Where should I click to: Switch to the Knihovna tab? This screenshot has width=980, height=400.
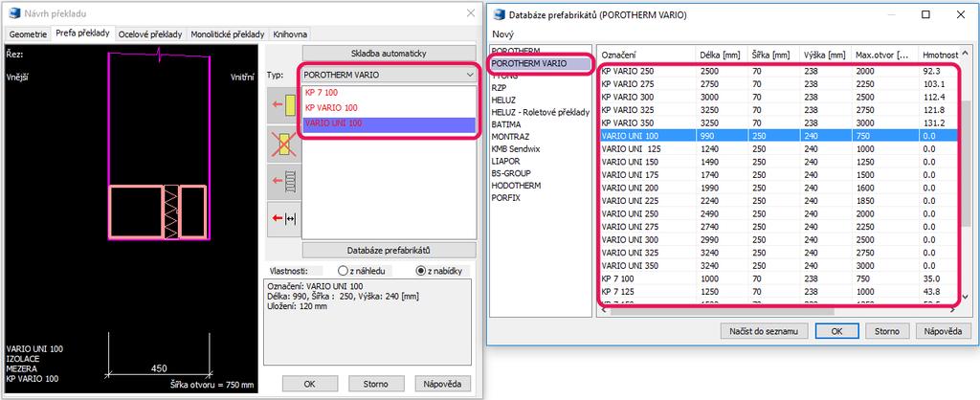click(290, 34)
